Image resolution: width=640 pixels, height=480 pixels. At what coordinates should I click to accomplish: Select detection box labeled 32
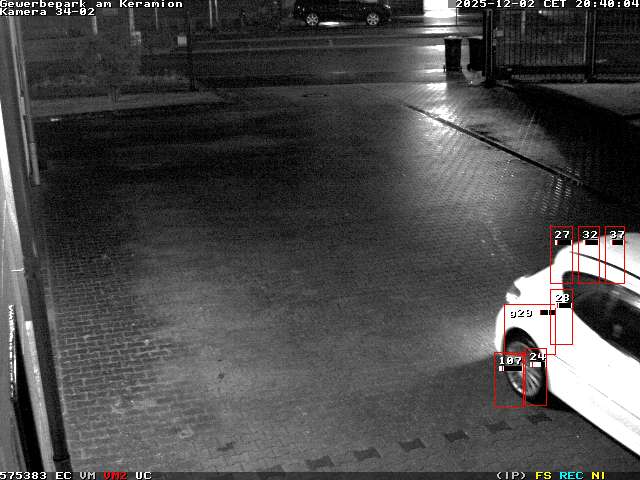pyautogui.click(x=589, y=256)
